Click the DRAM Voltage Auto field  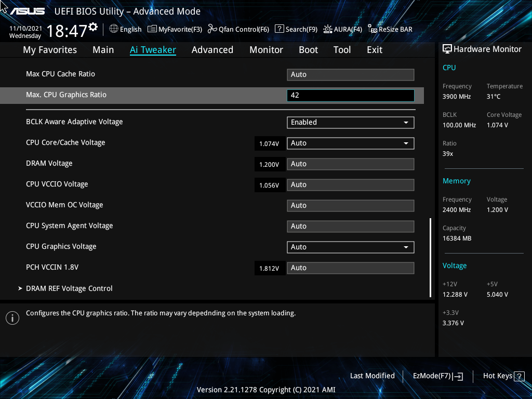[x=351, y=164]
